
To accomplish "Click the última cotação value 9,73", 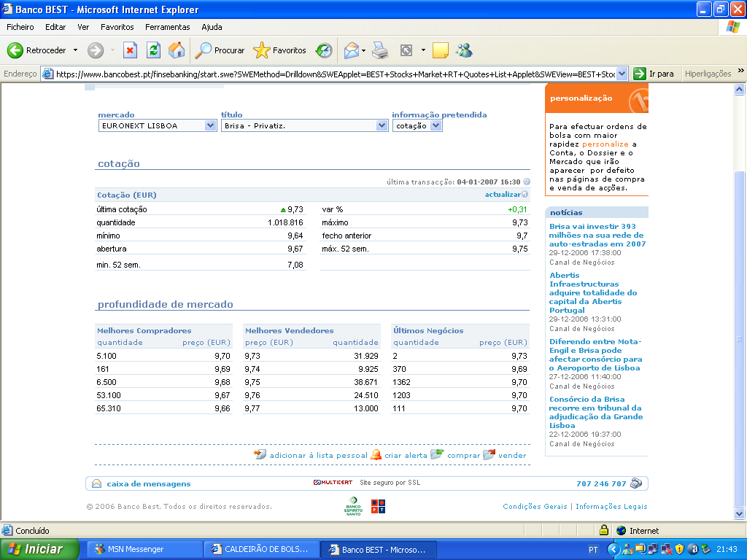I will (x=295, y=209).
